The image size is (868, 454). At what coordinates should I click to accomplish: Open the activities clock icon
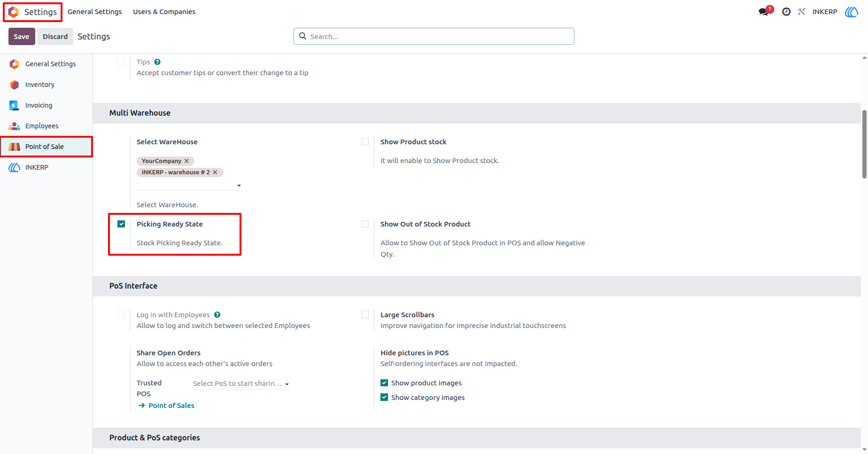pyautogui.click(x=786, y=12)
